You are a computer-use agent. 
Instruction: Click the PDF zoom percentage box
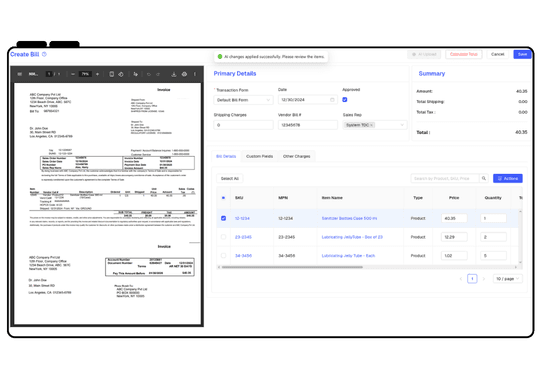[x=85, y=74]
